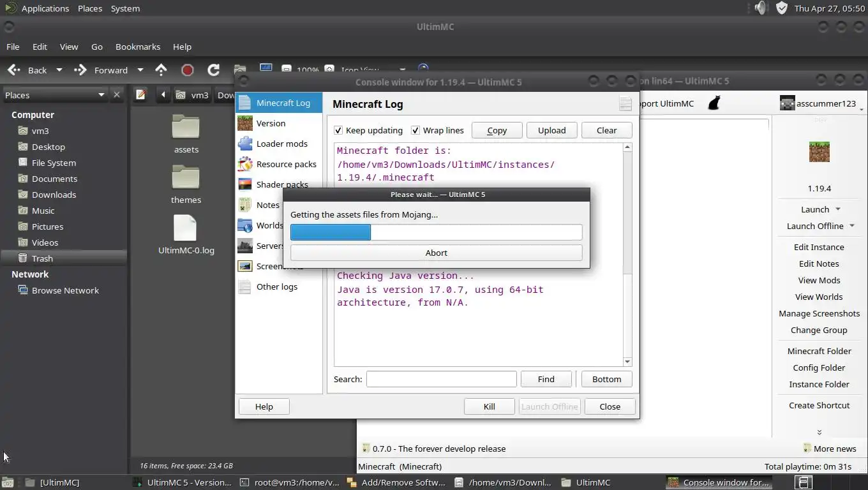Open the Notes page icon
Screen dimensions: 868x490
245,205
